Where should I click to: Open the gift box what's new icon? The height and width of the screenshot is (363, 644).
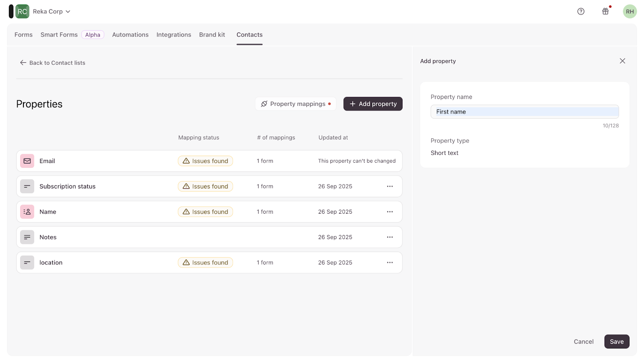(605, 12)
